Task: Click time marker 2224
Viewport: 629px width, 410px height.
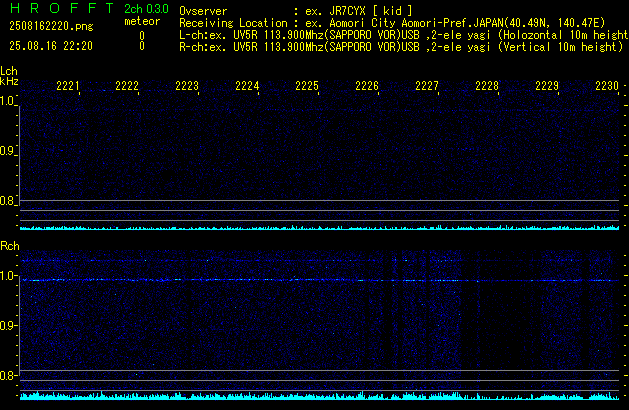Action: coord(247,86)
